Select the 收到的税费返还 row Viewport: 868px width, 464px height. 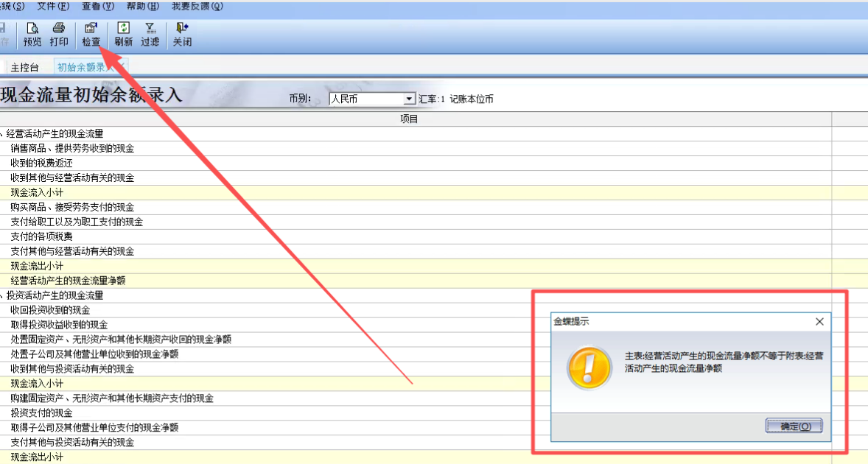[41, 164]
